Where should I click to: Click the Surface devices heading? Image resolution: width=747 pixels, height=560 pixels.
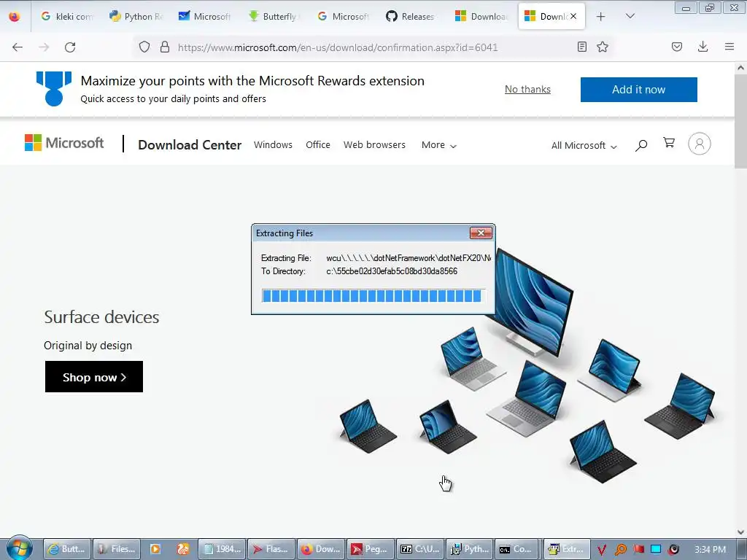[101, 317]
